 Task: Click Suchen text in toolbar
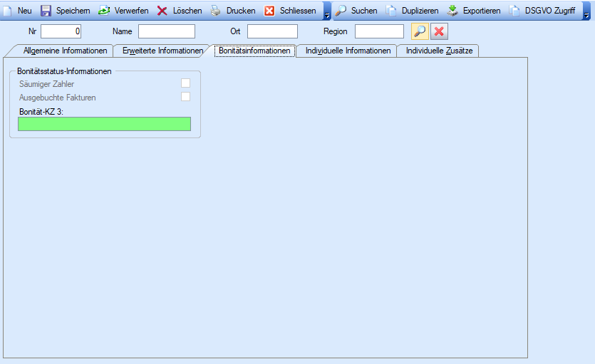tap(364, 11)
